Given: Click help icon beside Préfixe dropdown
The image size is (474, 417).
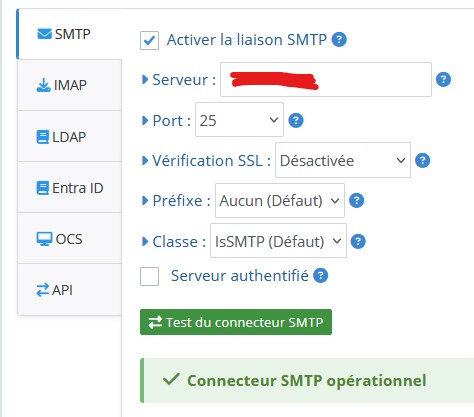Looking at the screenshot, I should (356, 201).
